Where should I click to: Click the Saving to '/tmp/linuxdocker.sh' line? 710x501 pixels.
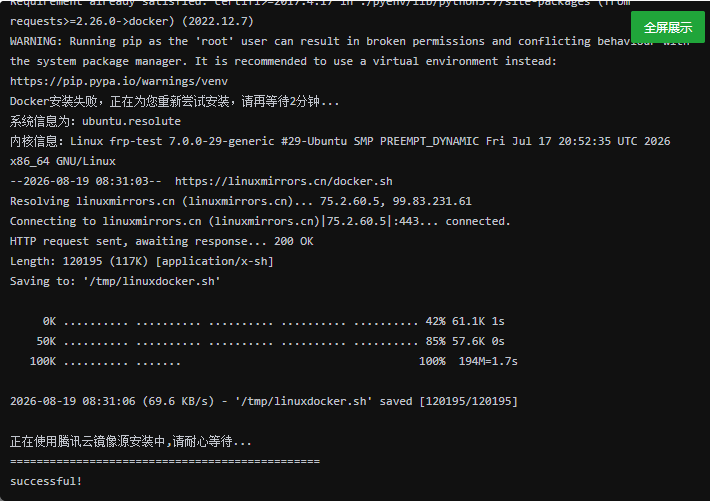tap(115, 281)
